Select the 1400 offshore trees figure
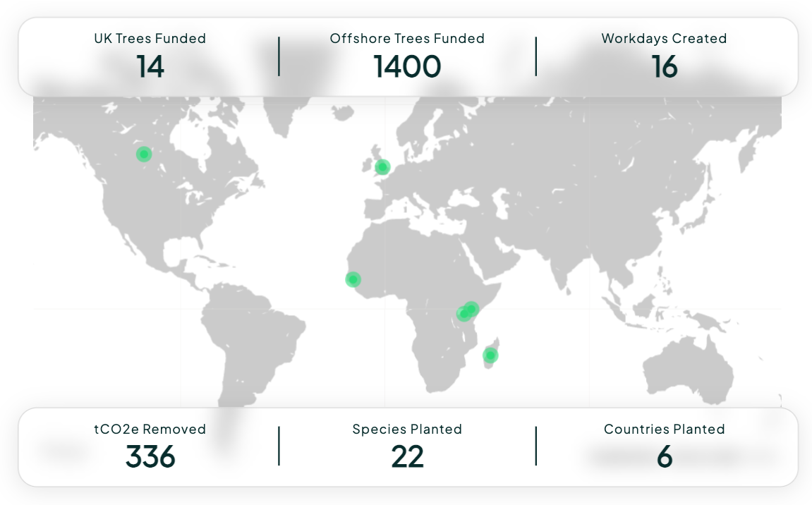This screenshot has width=812, height=505. coord(407,66)
